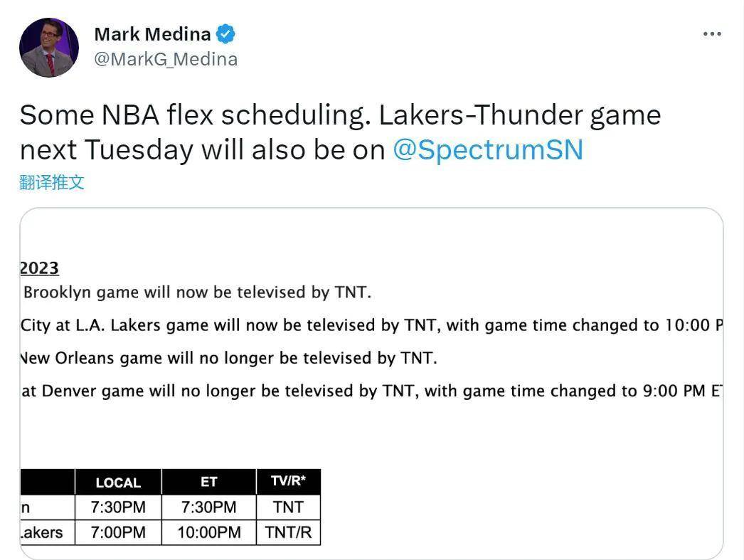Click the Mark Medina display name

(x=152, y=34)
